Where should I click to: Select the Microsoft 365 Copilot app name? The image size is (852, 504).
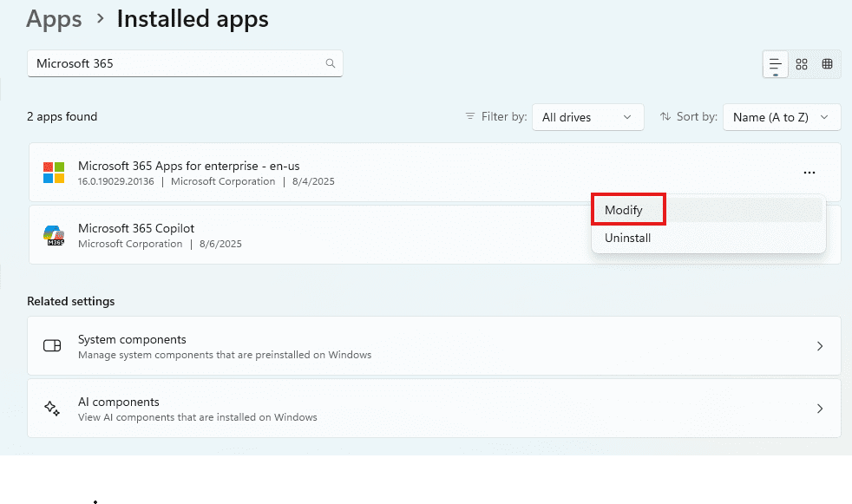tap(136, 228)
